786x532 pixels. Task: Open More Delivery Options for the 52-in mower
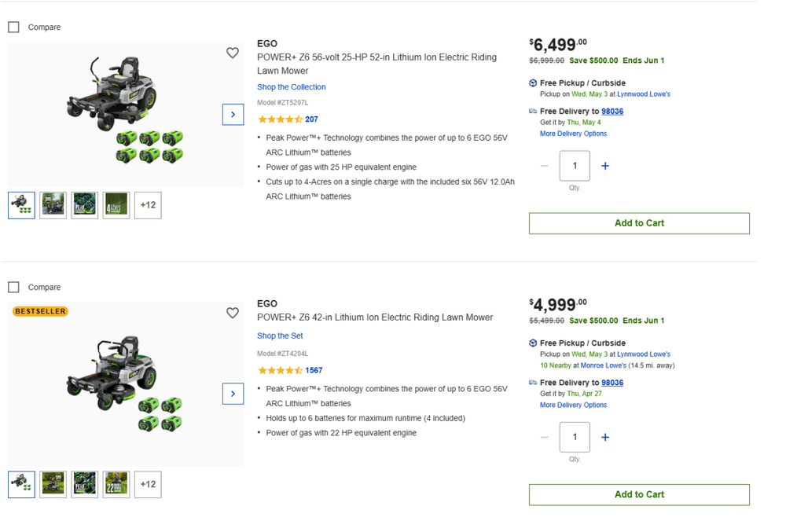click(x=573, y=134)
